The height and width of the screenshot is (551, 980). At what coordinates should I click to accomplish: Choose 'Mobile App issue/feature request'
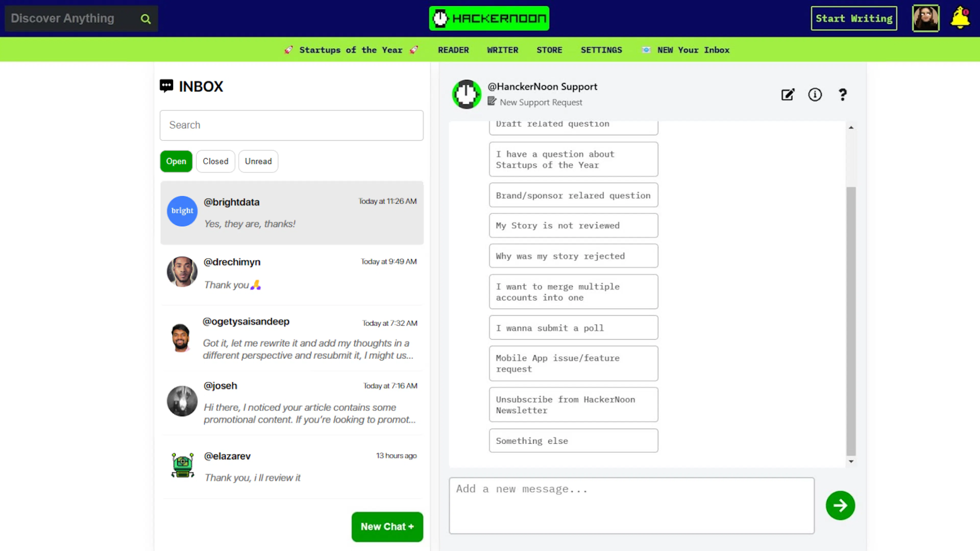tap(573, 363)
